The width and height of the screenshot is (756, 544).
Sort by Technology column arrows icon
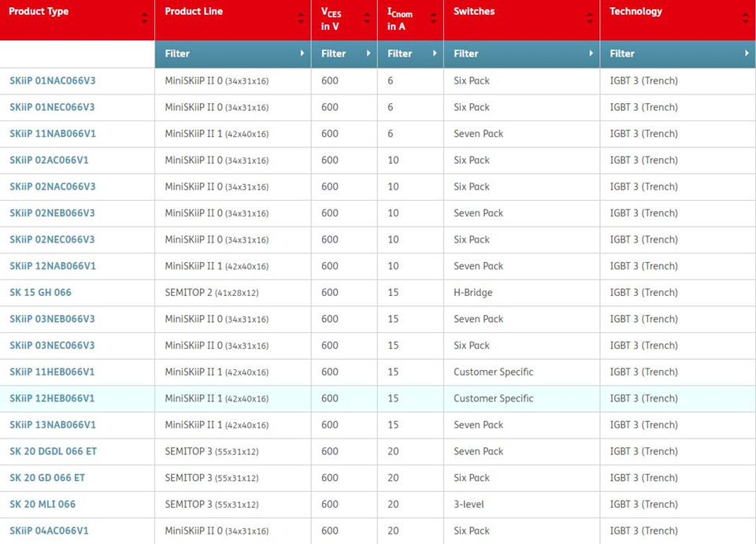tap(746, 19)
